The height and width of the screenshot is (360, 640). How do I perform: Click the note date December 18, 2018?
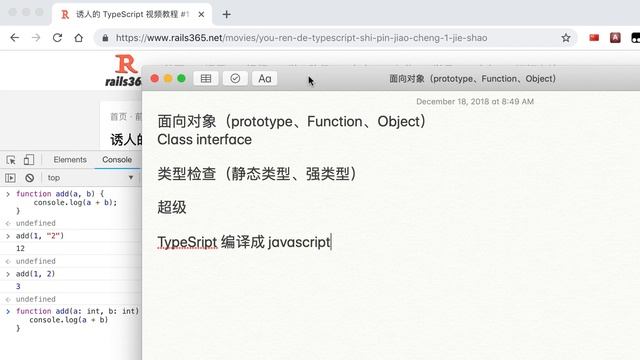tap(475, 102)
